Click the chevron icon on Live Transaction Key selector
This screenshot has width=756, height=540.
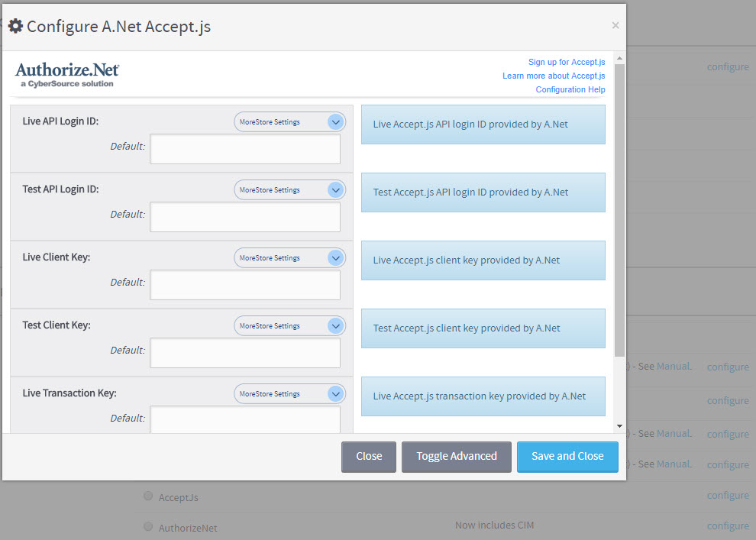(x=335, y=393)
